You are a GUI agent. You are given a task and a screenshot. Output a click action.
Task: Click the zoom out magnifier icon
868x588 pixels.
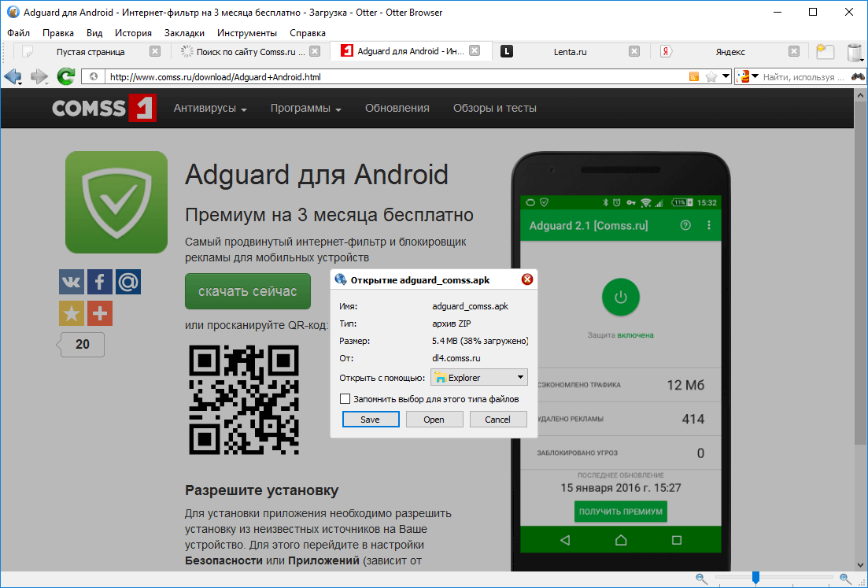701,579
